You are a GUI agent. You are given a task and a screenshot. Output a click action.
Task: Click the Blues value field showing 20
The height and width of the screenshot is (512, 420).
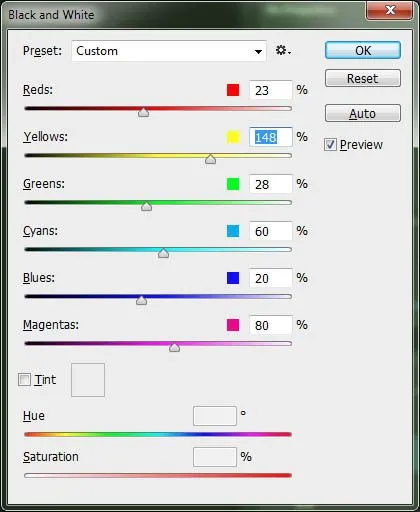pyautogui.click(x=271, y=278)
